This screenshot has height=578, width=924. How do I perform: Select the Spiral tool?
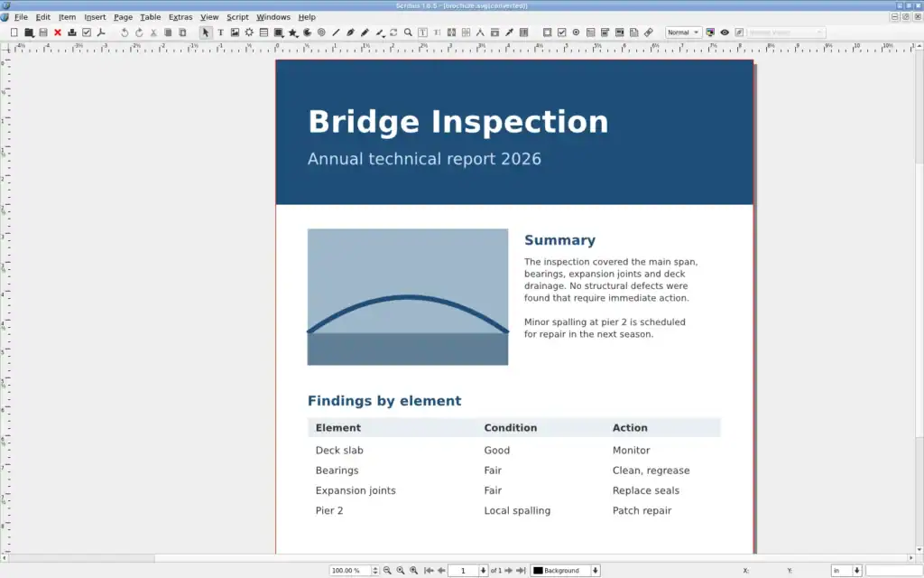pos(322,33)
